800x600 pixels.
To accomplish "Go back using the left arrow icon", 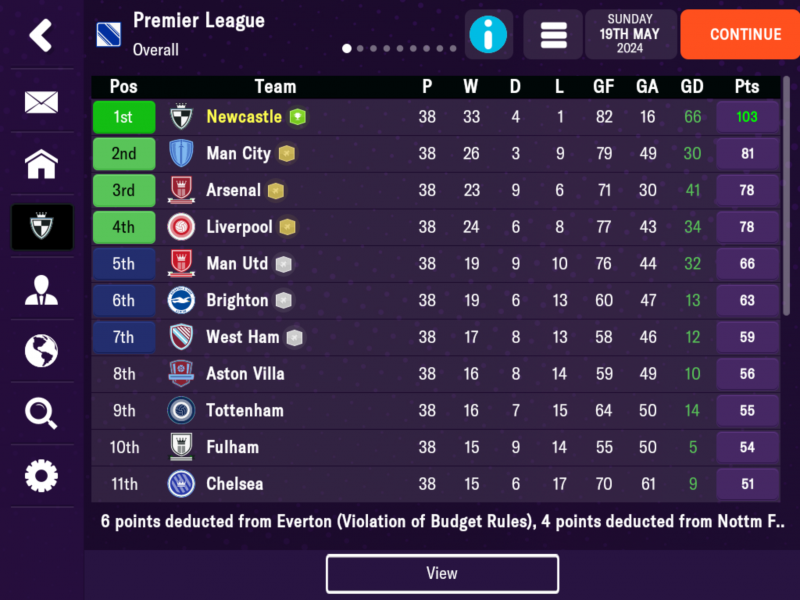I will point(41,35).
